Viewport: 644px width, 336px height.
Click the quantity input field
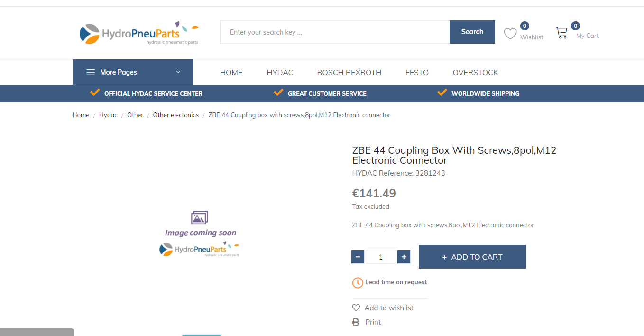pos(381,257)
